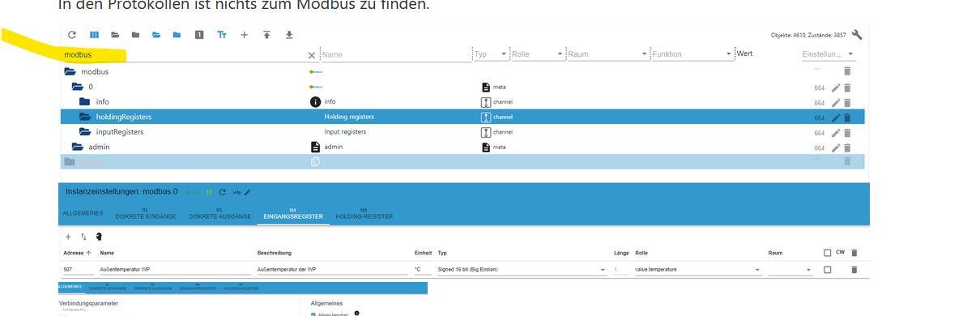
Task: Open the column view selector icon
Action: pyautogui.click(x=94, y=35)
